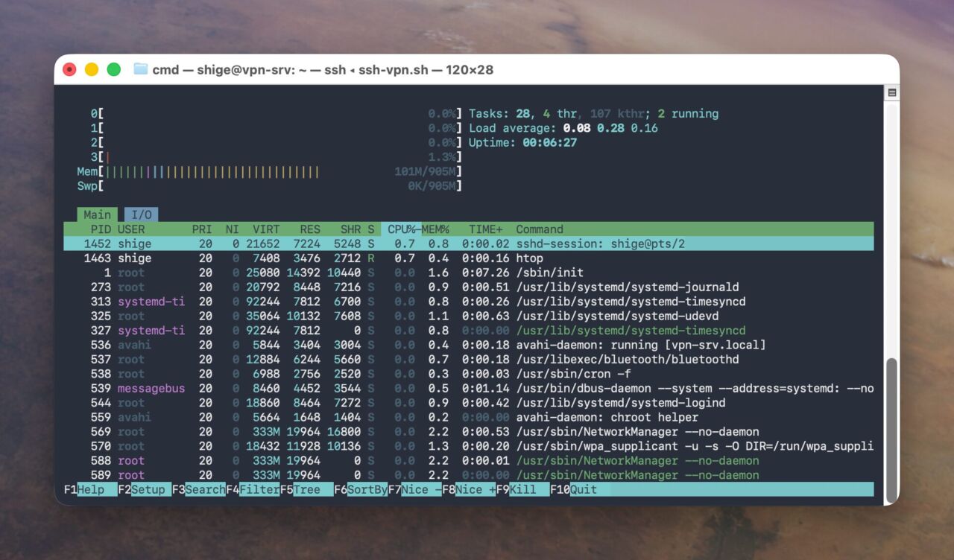The width and height of the screenshot is (954, 560).
Task: Switch to the Main tab
Action: tap(97, 214)
